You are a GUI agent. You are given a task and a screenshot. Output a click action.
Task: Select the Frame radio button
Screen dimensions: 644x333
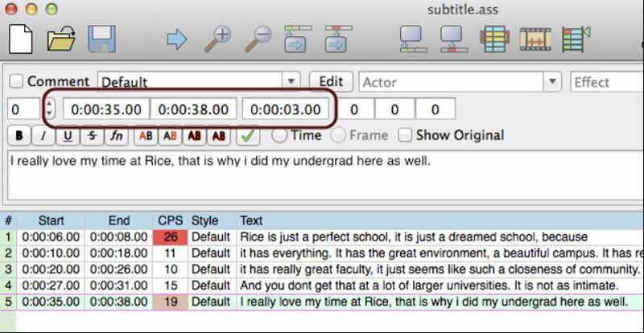338,135
